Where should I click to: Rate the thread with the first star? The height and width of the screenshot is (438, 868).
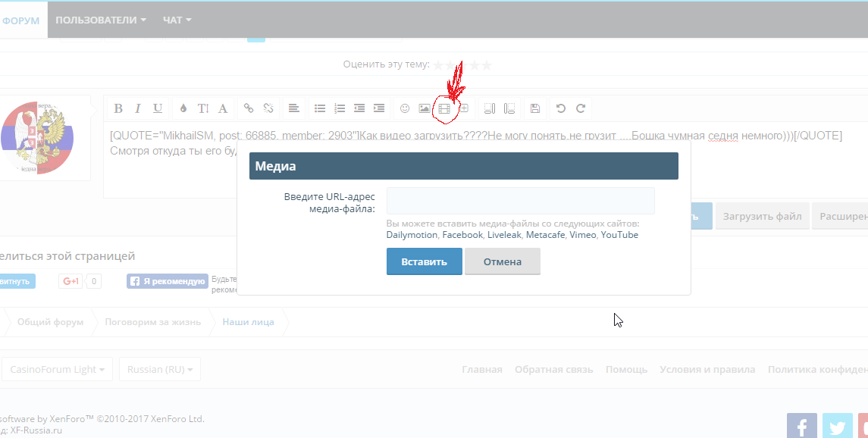pyautogui.click(x=438, y=65)
